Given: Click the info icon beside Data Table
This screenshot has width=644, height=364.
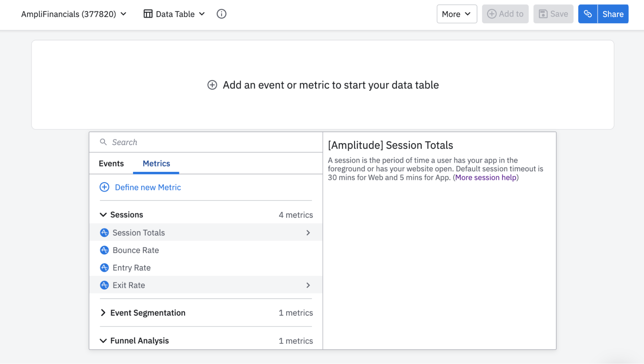Looking at the screenshot, I should (x=221, y=14).
